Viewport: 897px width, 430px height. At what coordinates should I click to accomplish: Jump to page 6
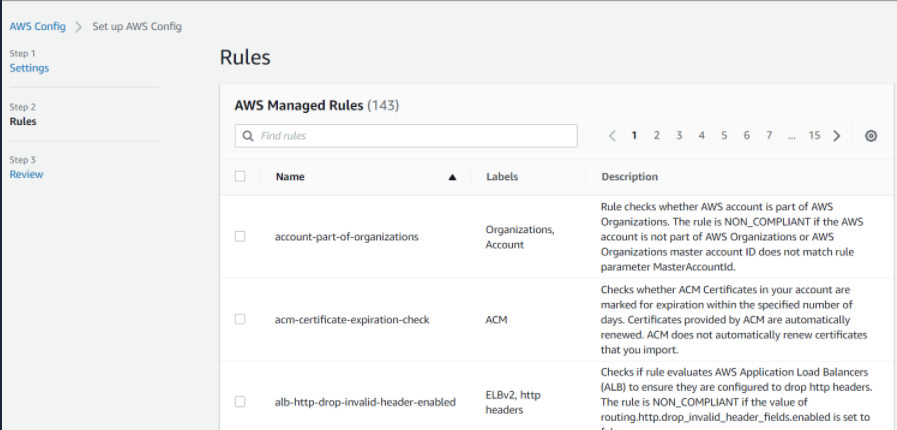[x=747, y=136]
